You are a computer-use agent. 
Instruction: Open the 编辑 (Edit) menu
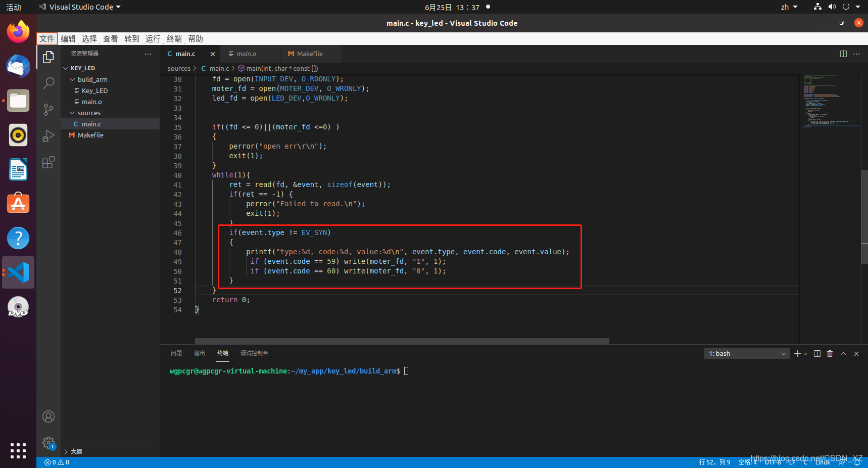[x=68, y=39]
